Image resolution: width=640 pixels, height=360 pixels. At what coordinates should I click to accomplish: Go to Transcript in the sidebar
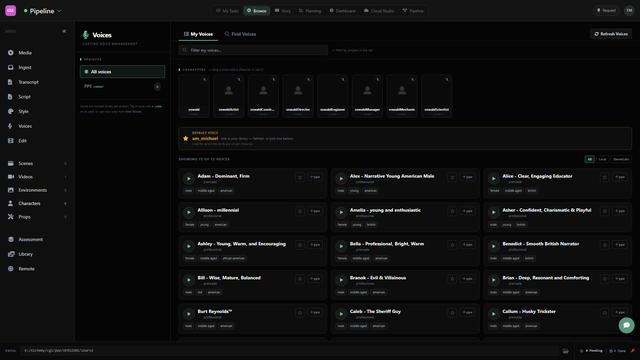[28, 82]
